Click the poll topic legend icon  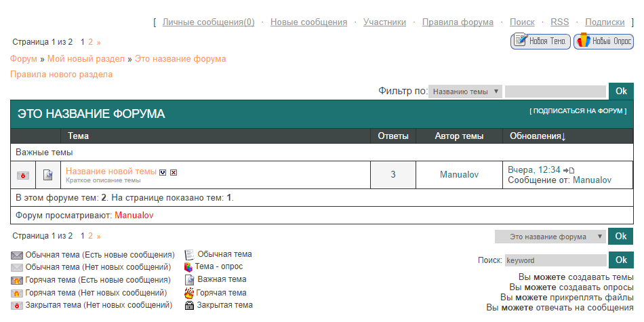point(189,267)
